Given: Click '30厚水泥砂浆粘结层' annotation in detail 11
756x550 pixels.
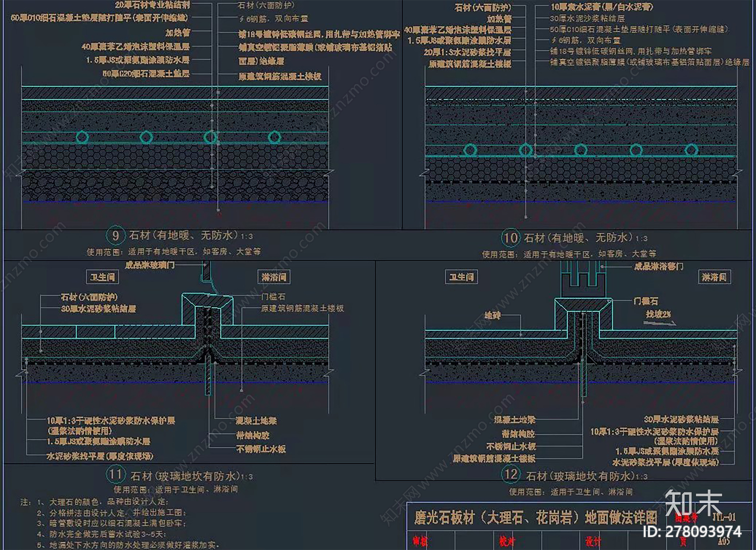Looking at the screenshot, I should 99,309.
